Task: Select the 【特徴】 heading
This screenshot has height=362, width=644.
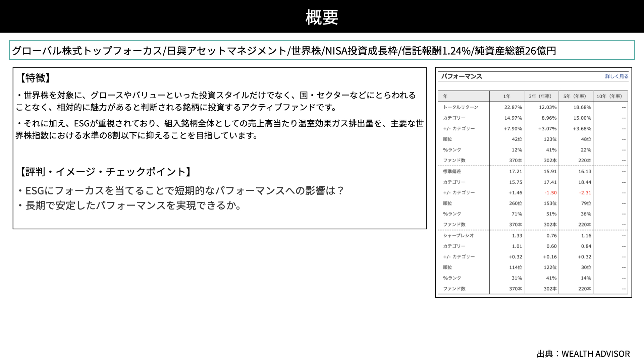Action: point(35,78)
